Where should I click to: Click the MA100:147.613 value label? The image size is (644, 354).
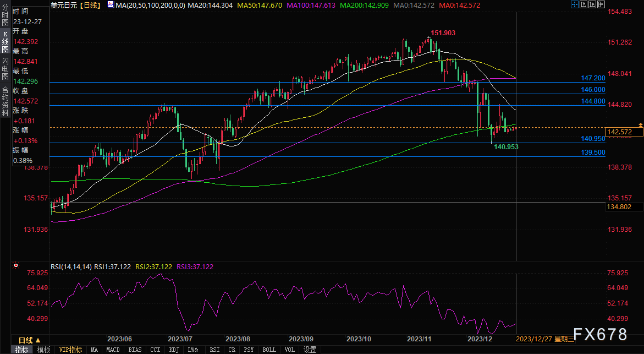coord(311,5)
